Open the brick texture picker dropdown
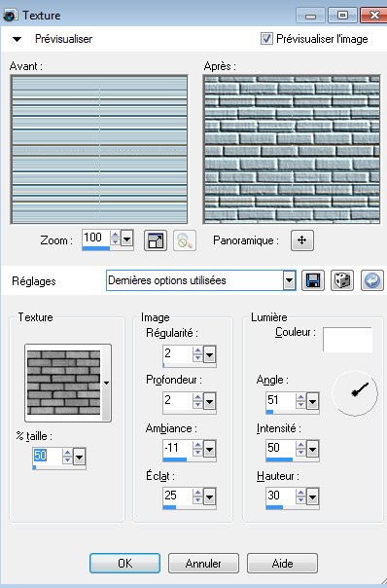The width and height of the screenshot is (387, 588). (x=106, y=383)
